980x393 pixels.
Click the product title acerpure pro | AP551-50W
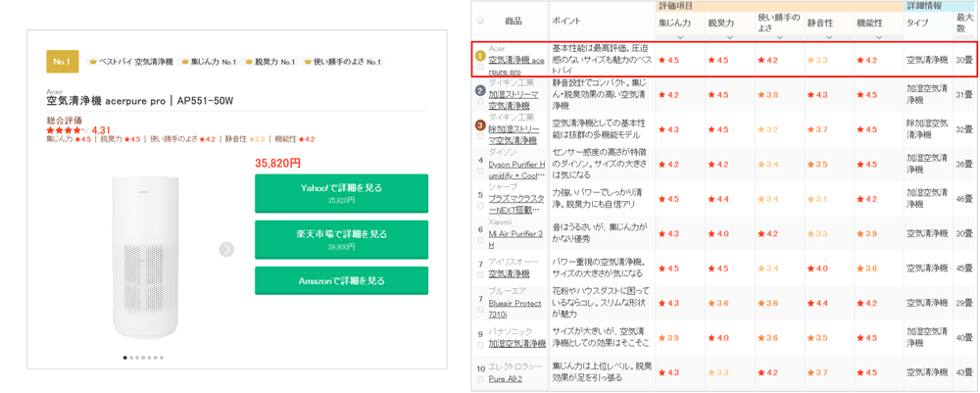tap(140, 101)
